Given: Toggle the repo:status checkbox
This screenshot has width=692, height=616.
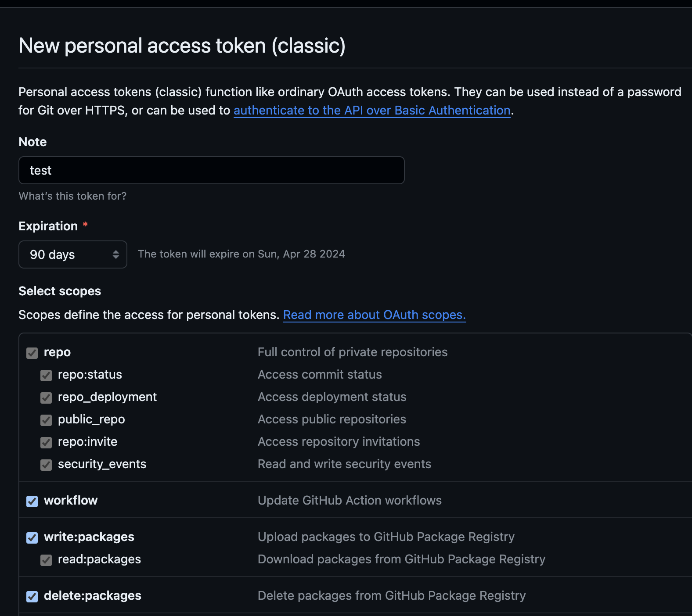Looking at the screenshot, I should [x=46, y=375].
